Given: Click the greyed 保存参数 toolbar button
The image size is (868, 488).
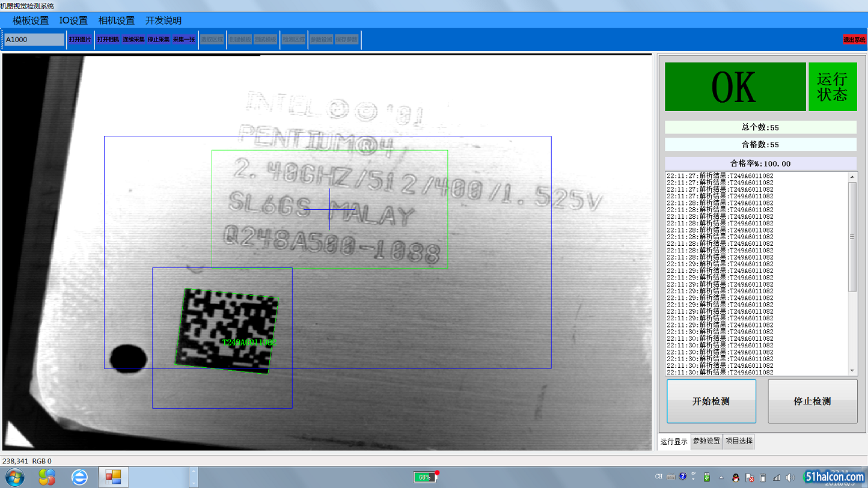Looking at the screenshot, I should tap(347, 40).
